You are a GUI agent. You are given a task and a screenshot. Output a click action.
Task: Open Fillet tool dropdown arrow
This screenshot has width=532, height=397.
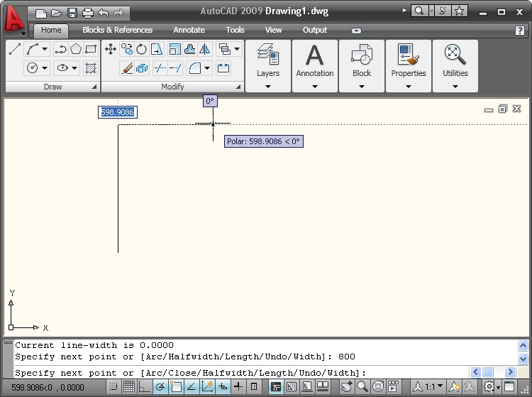pos(207,68)
